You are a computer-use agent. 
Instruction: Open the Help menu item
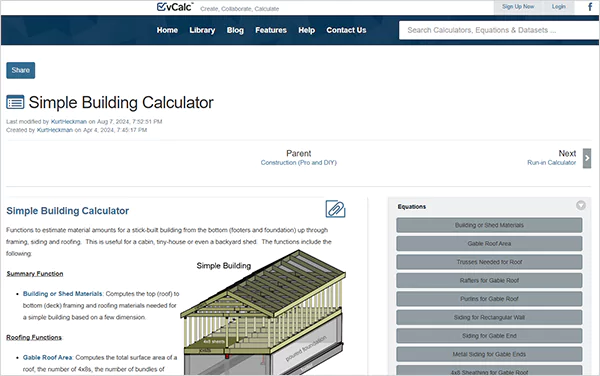point(307,30)
